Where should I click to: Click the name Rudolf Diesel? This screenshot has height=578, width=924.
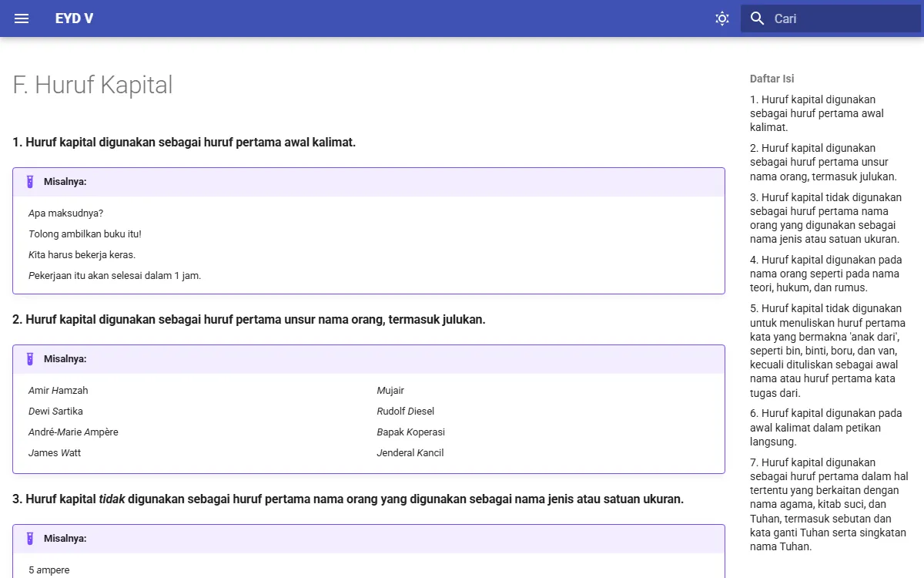tap(406, 412)
